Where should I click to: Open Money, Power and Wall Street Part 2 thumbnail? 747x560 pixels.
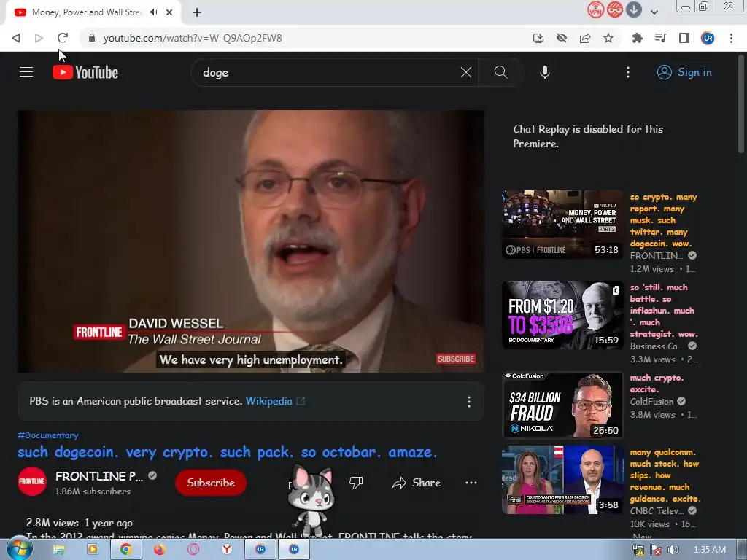click(x=562, y=225)
